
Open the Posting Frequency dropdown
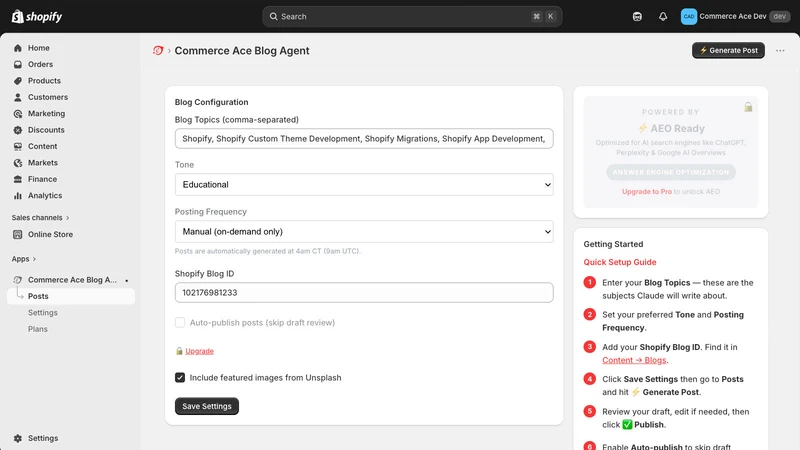(x=364, y=231)
